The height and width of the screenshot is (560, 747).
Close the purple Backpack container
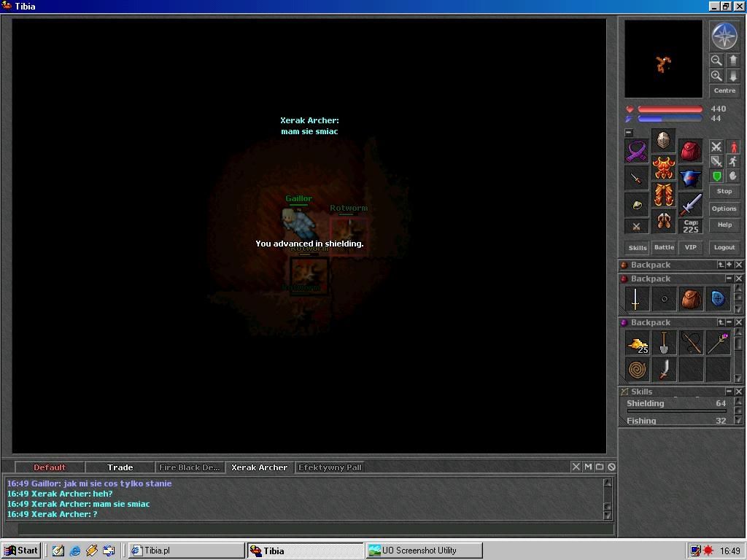click(738, 322)
